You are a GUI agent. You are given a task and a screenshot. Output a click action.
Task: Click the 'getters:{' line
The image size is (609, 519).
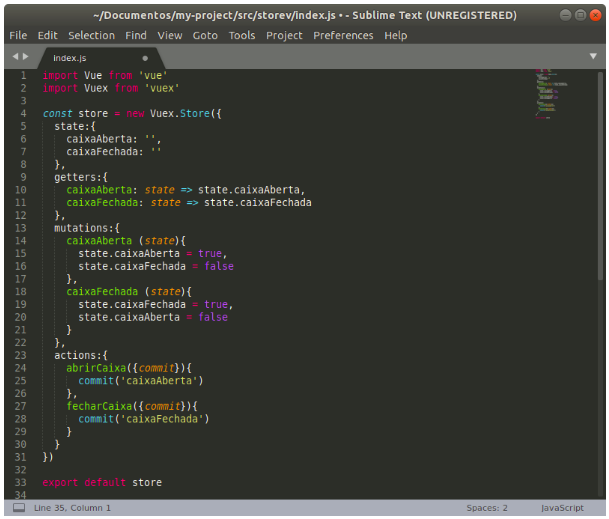coord(81,177)
